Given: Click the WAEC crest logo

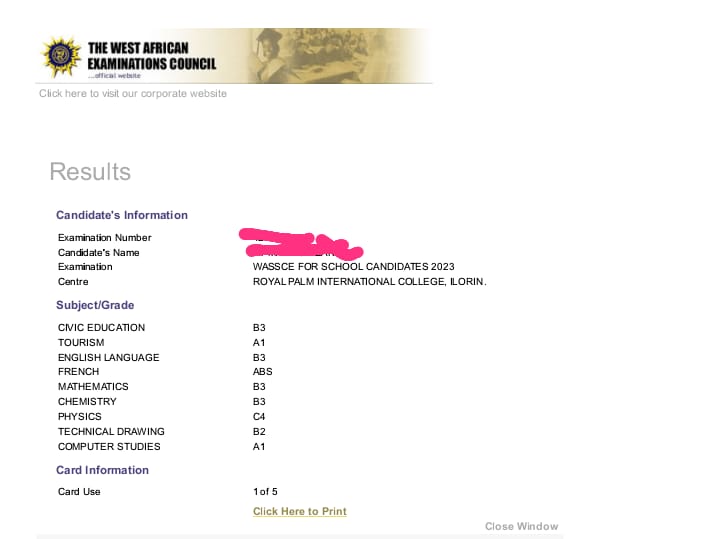Looking at the screenshot, I should tap(61, 57).
